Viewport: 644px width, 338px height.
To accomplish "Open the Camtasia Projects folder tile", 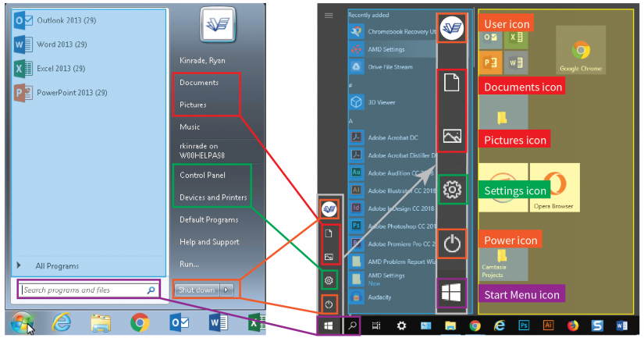I will [503, 263].
